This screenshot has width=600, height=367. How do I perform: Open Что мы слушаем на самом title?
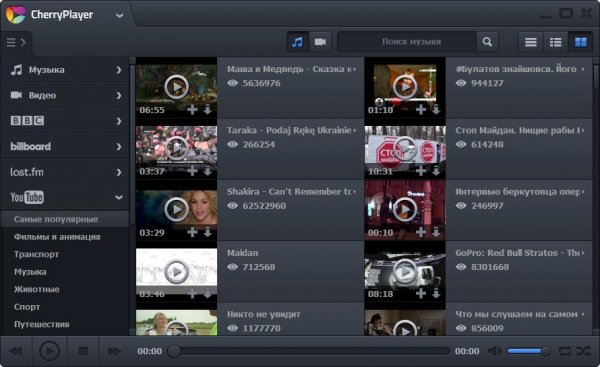pyautogui.click(x=517, y=314)
